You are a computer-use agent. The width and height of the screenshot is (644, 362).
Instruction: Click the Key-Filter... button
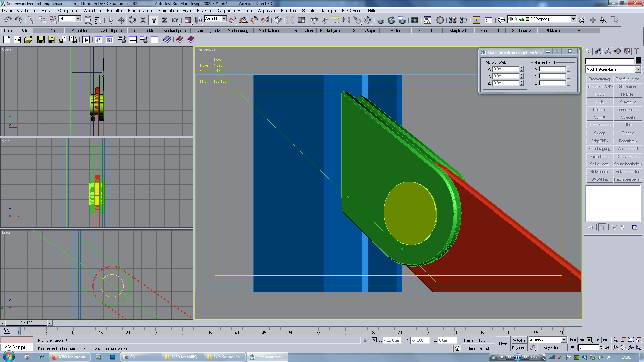click(552, 348)
